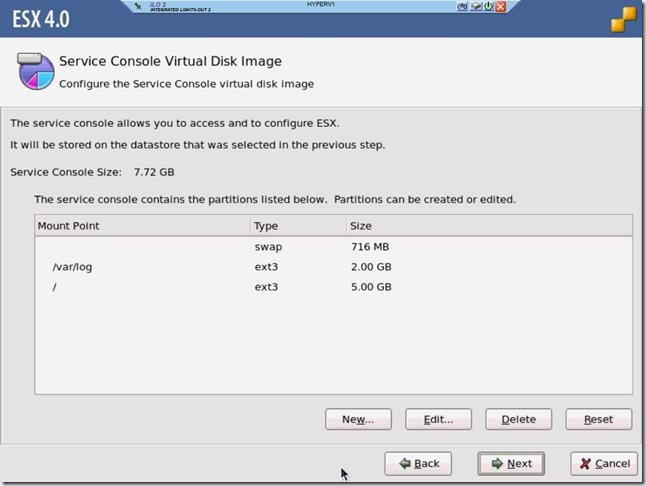
Task: Click the yellow logo squares icon top right
Action: (624, 19)
